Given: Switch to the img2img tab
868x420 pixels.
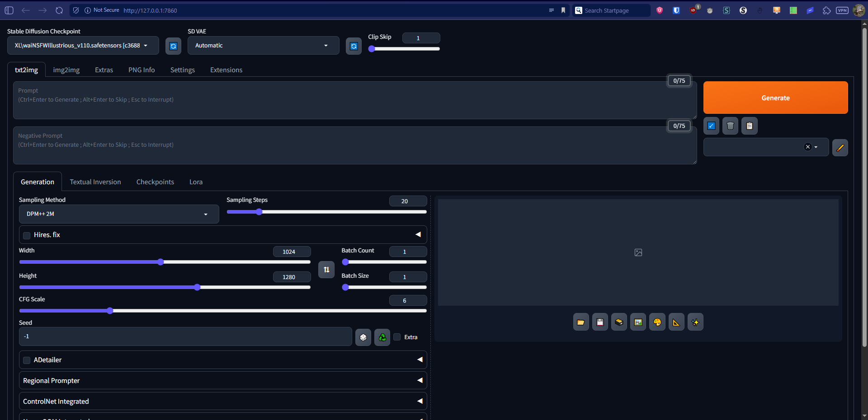Looking at the screenshot, I should tap(66, 70).
